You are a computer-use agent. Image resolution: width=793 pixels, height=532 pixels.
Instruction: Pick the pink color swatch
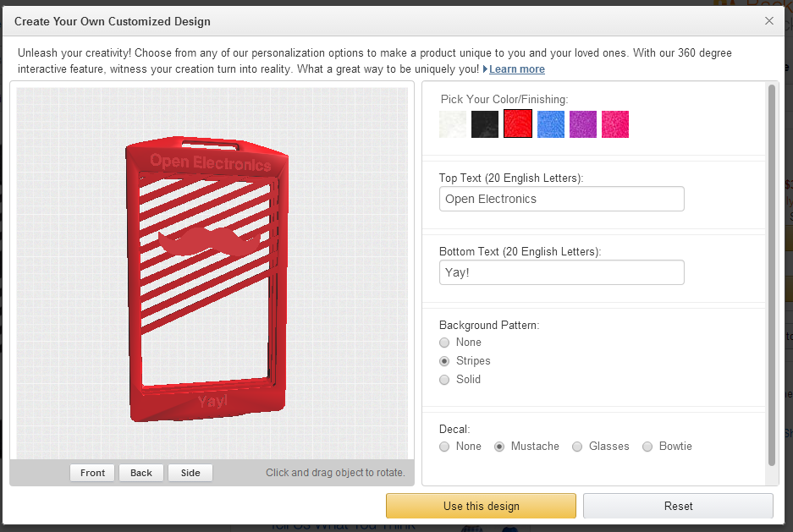click(x=615, y=124)
